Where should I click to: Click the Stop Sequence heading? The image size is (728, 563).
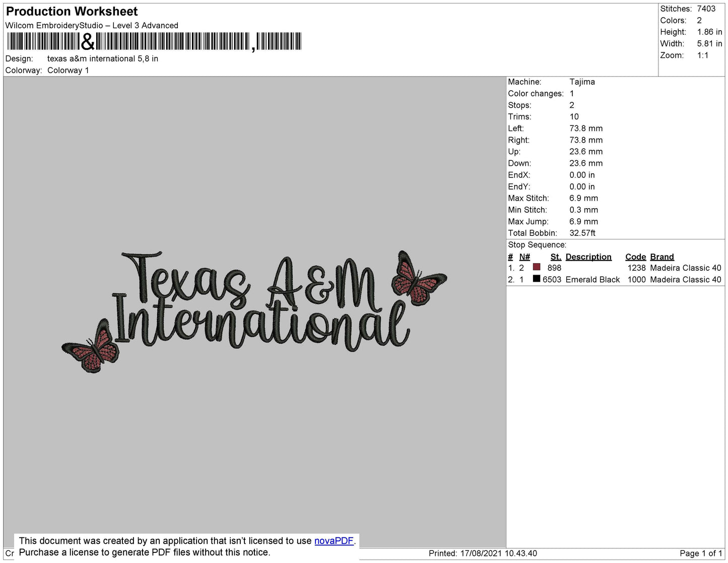point(537,244)
